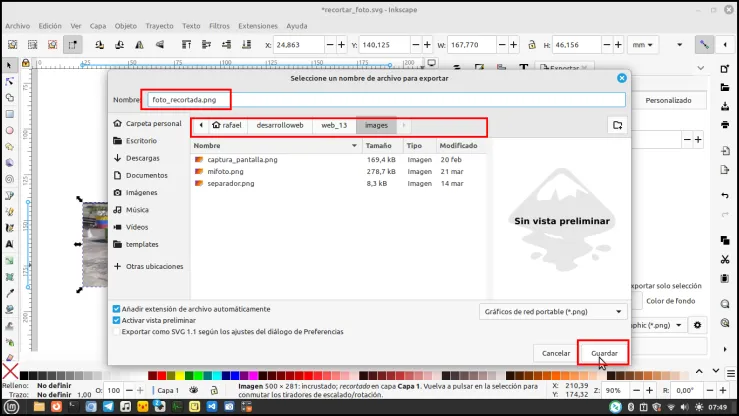The height and width of the screenshot is (416, 739).
Task: Toggle width-height ratio lock
Action: 532,45
